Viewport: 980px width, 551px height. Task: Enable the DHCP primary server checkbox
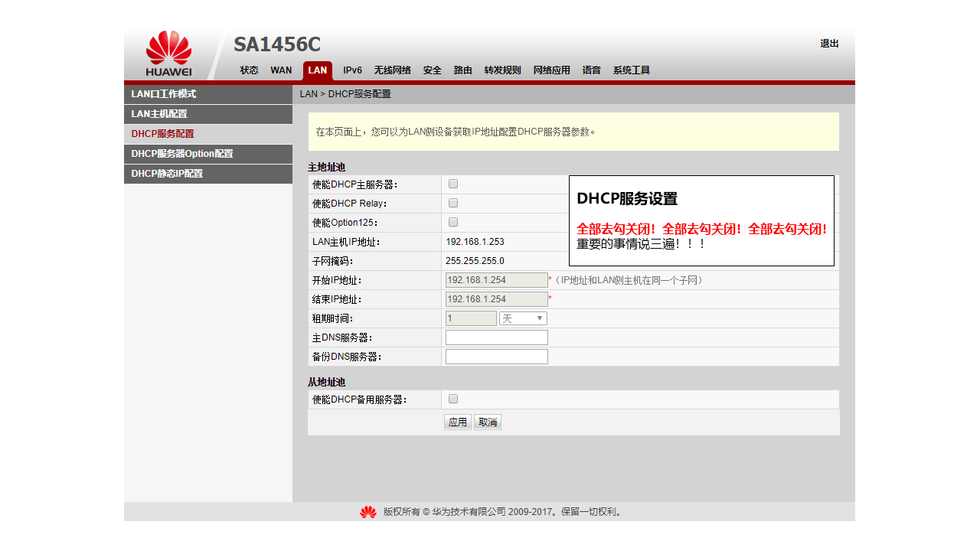coord(453,184)
